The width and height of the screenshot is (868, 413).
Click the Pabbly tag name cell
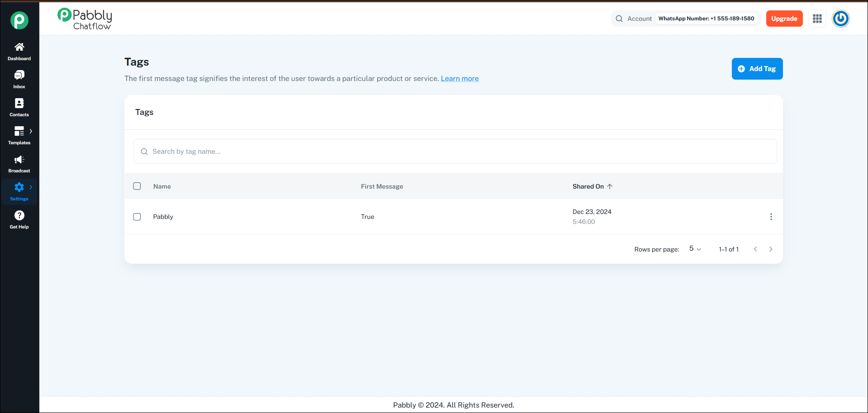[163, 217]
